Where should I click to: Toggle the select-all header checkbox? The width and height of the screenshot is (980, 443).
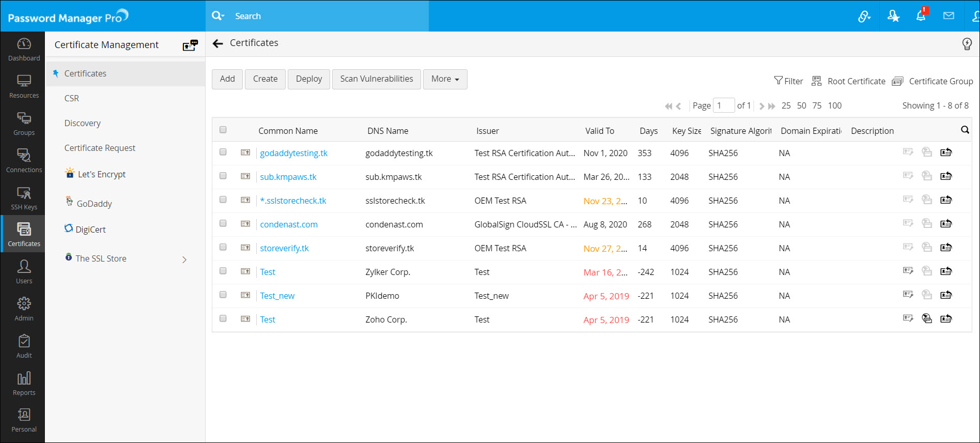point(223,130)
